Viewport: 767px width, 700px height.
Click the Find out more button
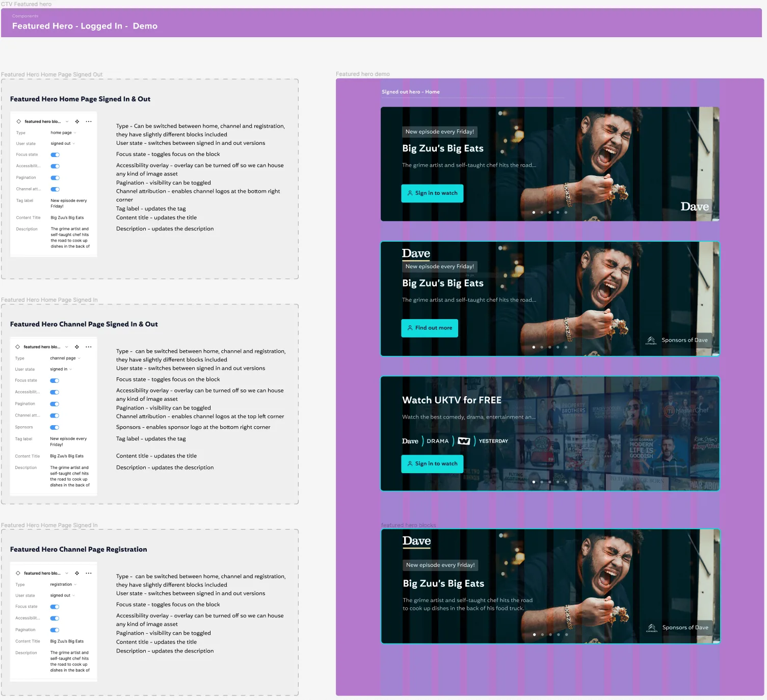point(430,328)
